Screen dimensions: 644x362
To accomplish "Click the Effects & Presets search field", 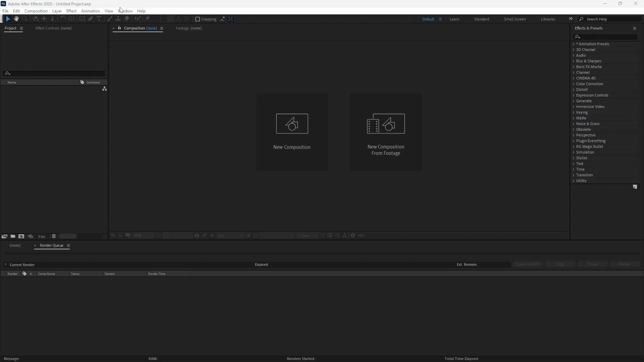I will click(x=605, y=37).
